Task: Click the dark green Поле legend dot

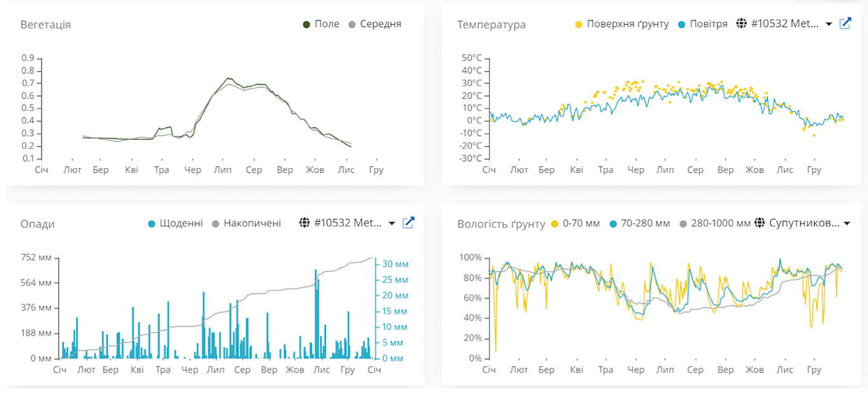Action: [x=306, y=24]
